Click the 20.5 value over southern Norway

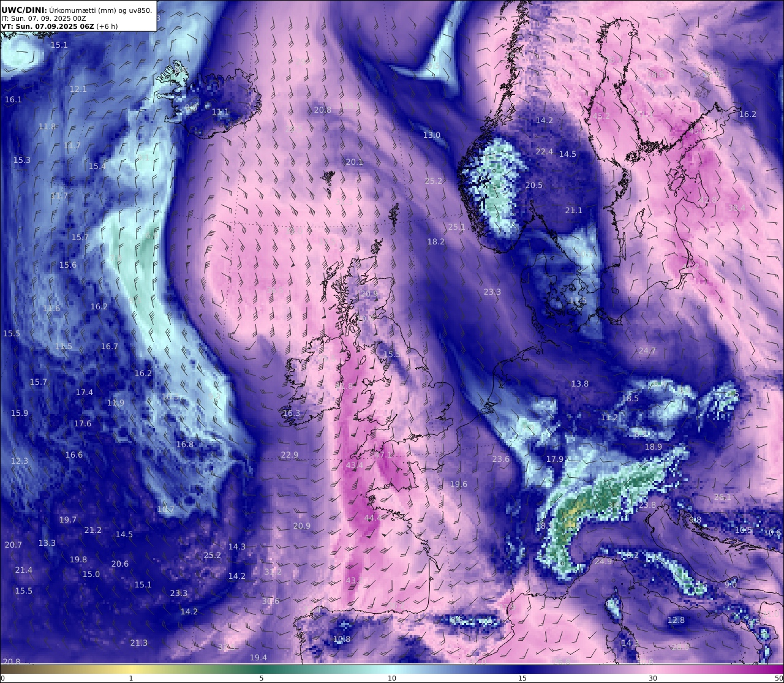point(534,185)
